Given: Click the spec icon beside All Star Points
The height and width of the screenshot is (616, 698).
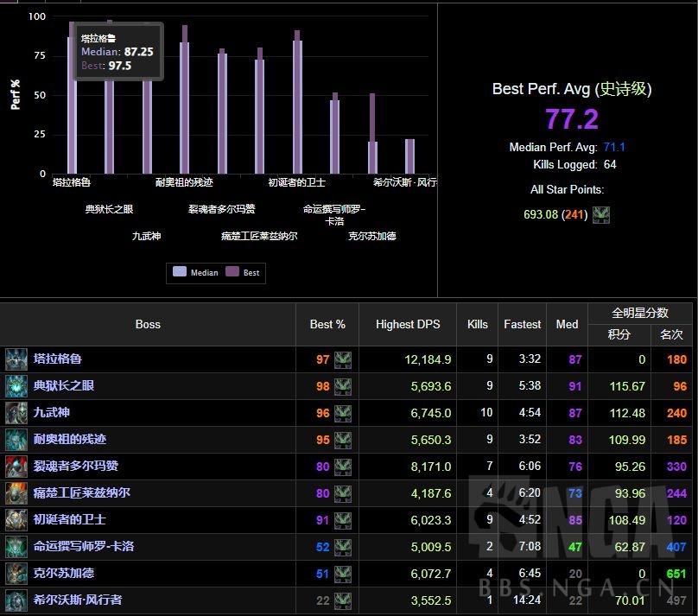Looking at the screenshot, I should (x=601, y=214).
